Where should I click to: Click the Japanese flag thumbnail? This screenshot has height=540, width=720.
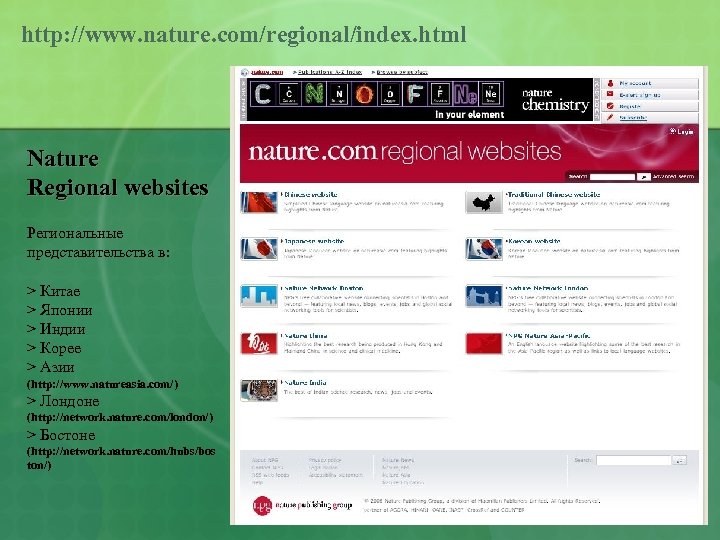click(259, 249)
